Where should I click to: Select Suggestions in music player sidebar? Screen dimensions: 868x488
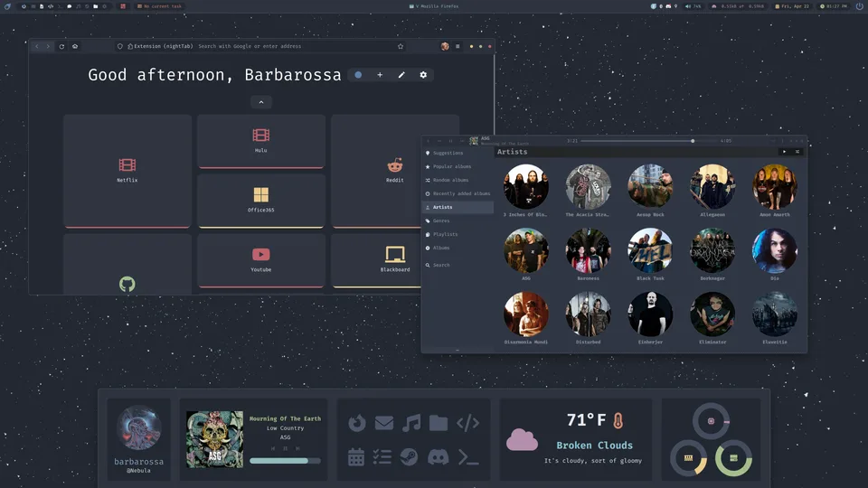458,154
